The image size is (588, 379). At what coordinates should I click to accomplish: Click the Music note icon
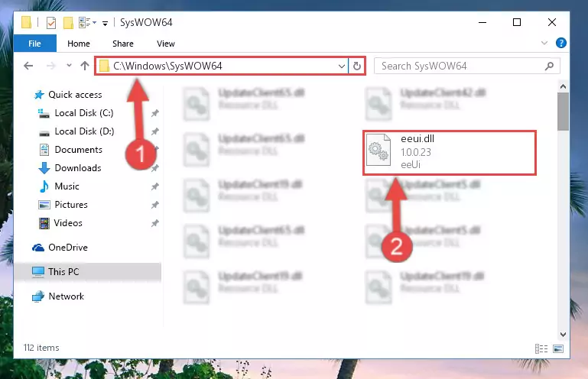point(44,186)
